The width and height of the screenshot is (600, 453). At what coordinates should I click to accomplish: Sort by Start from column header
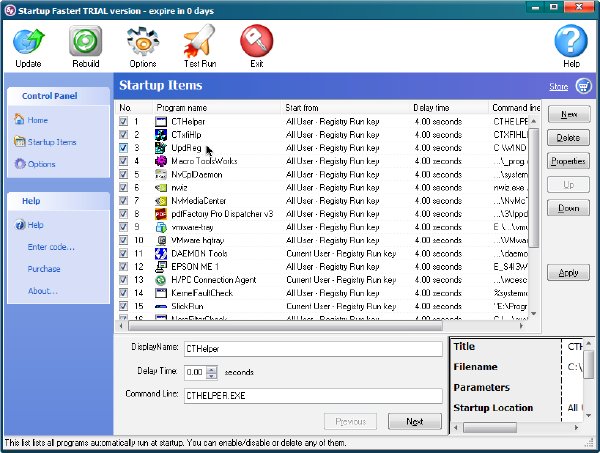point(346,108)
